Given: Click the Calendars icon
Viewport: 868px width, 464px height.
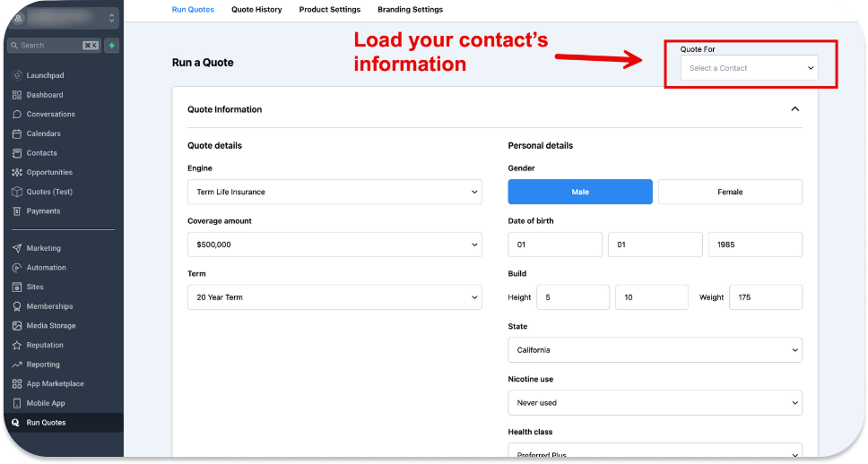Looking at the screenshot, I should tap(17, 133).
